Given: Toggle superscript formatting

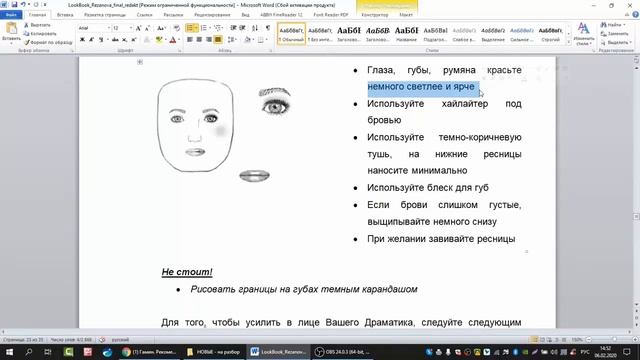Looking at the screenshot, I should [x=133, y=40].
